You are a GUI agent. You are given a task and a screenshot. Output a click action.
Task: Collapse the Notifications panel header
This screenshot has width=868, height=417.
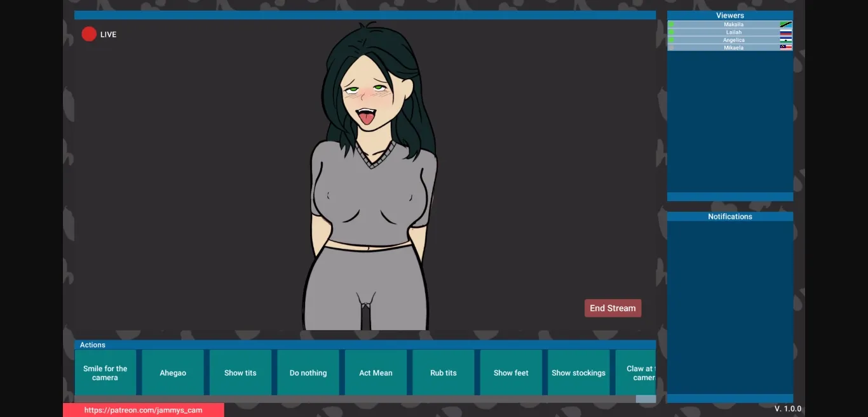[x=729, y=216]
